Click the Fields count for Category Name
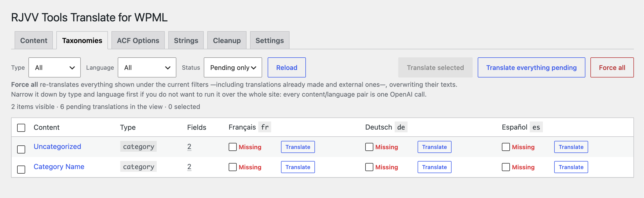The height and width of the screenshot is (198, 644). [x=189, y=167]
